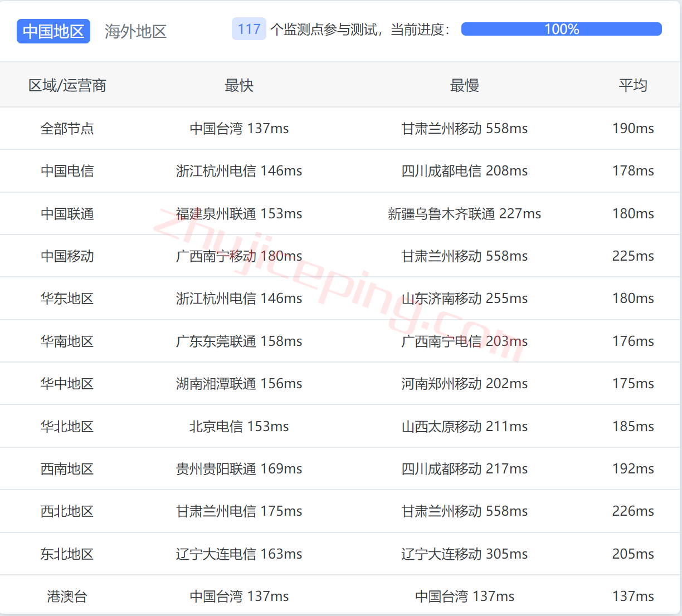Click the 区域/运营商 column header
682x616 pixels.
(x=67, y=85)
